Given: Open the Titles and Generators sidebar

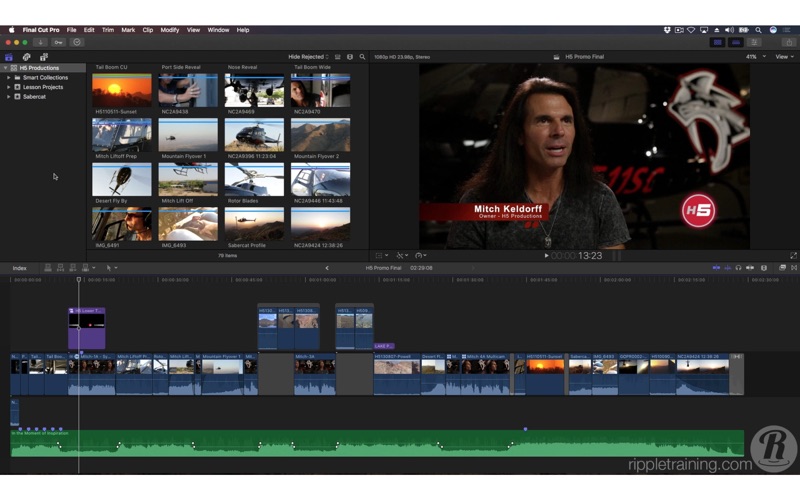Looking at the screenshot, I should pos(44,57).
